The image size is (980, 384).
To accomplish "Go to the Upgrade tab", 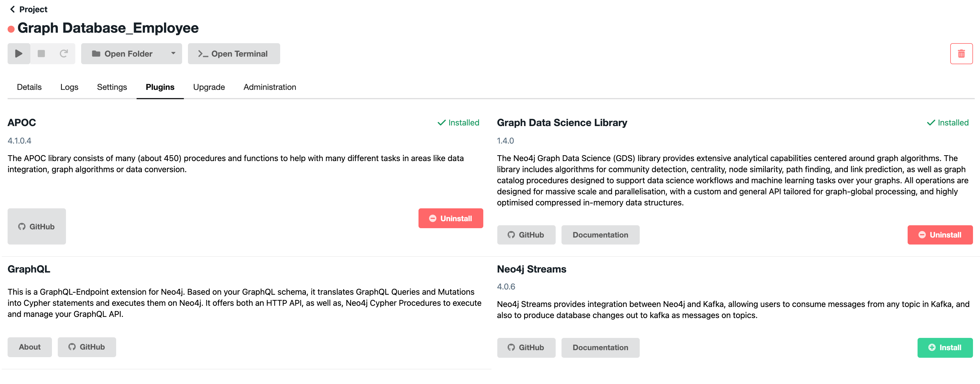I will [209, 87].
